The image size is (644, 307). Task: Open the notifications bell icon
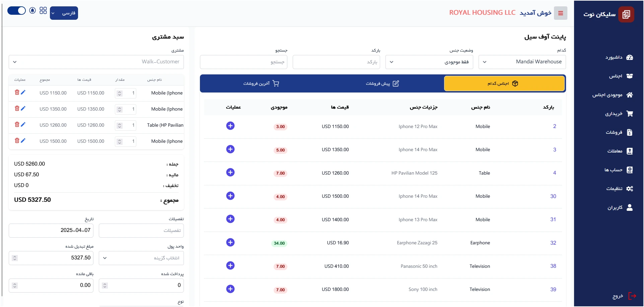[32, 10]
